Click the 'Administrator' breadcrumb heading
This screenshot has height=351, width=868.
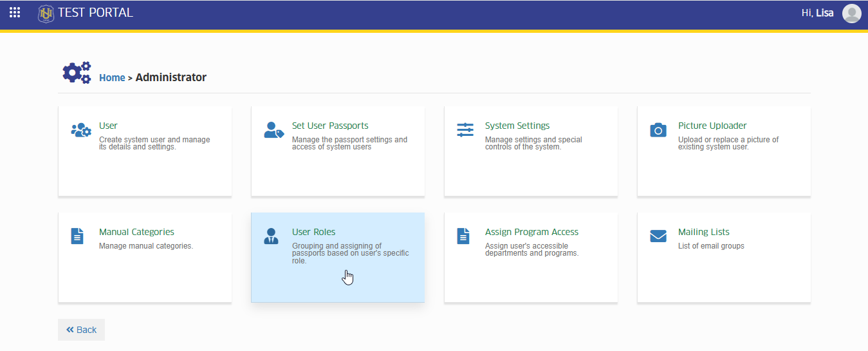point(171,77)
